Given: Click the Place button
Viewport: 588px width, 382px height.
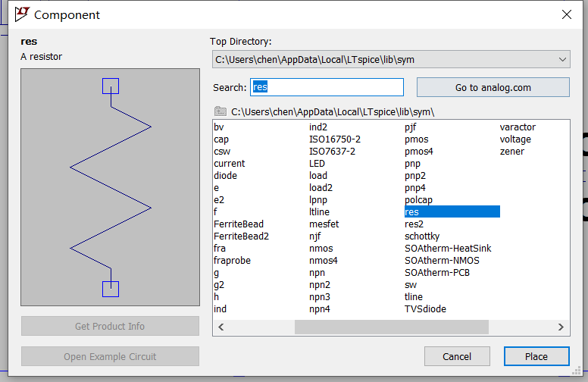Looking at the screenshot, I should click(x=536, y=356).
